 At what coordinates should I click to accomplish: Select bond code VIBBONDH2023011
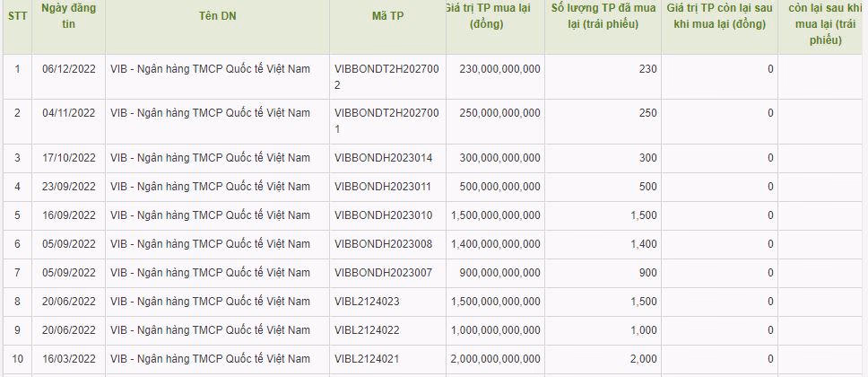click(383, 187)
